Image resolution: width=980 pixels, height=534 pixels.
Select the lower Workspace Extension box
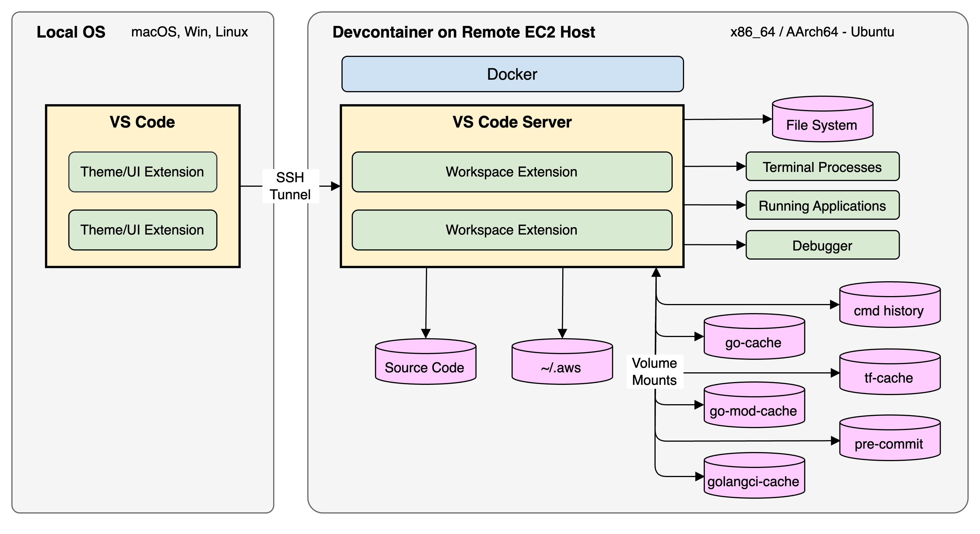pyautogui.click(x=512, y=230)
